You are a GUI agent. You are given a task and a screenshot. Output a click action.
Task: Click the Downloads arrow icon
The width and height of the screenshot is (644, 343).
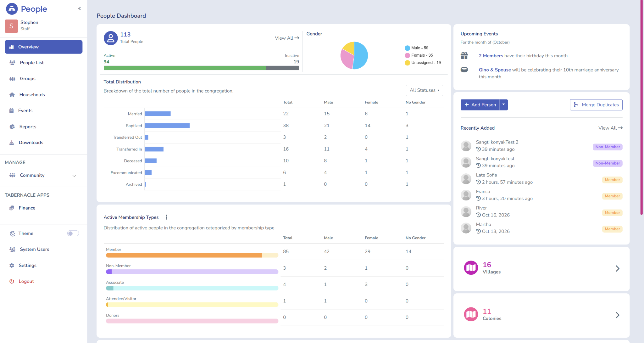12,143
